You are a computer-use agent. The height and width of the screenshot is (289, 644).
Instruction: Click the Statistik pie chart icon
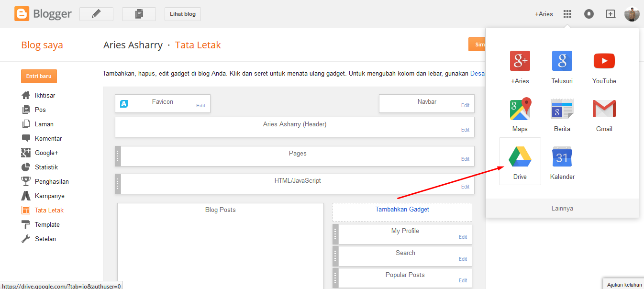click(x=26, y=167)
